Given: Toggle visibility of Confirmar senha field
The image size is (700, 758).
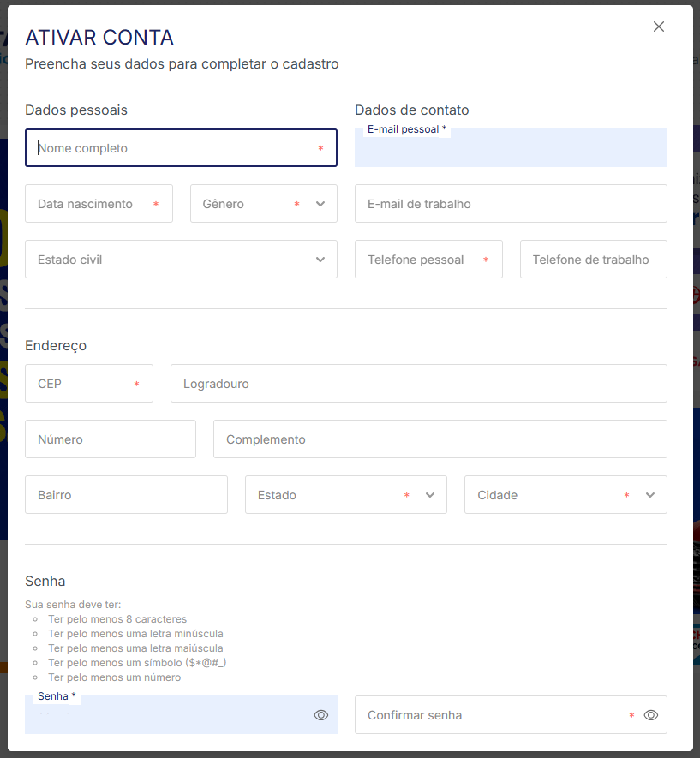Looking at the screenshot, I should tap(651, 715).
